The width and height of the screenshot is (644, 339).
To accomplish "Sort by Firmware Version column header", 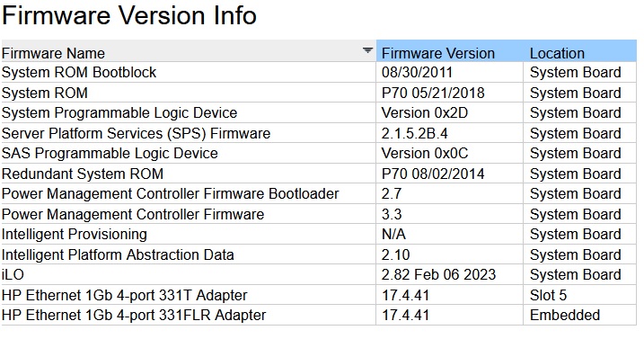I will [x=450, y=51].
